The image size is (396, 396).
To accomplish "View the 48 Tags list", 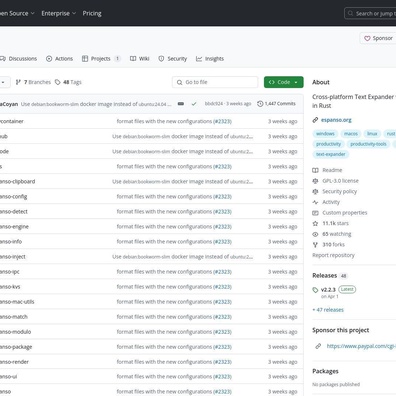I will click(x=68, y=82).
